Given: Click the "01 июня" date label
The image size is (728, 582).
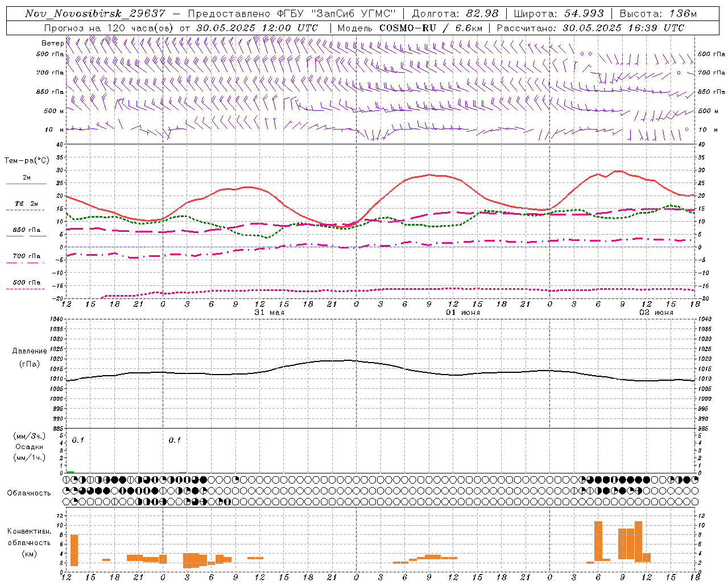Looking at the screenshot, I should tap(463, 313).
